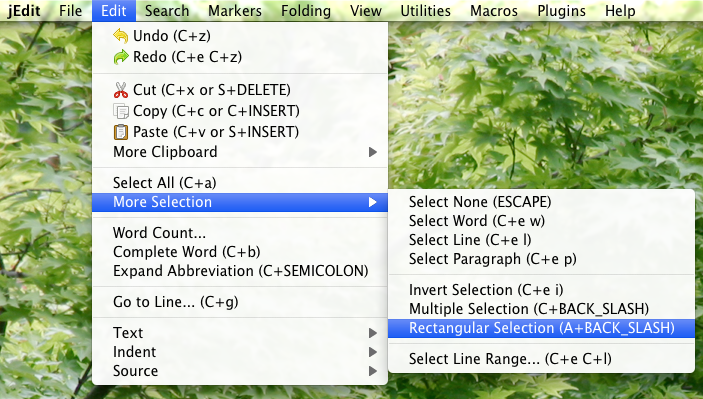Open Select Line Range... (C+e C+l)
Image resolution: width=703 pixels, height=399 pixels.
coord(542,359)
